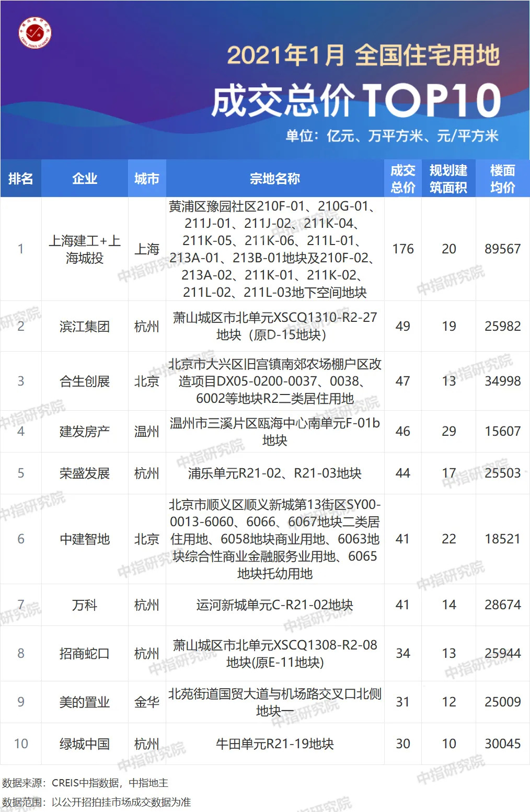Click land name 运河新城单元C-R21-02地块
The image size is (530, 812).
click(275, 605)
